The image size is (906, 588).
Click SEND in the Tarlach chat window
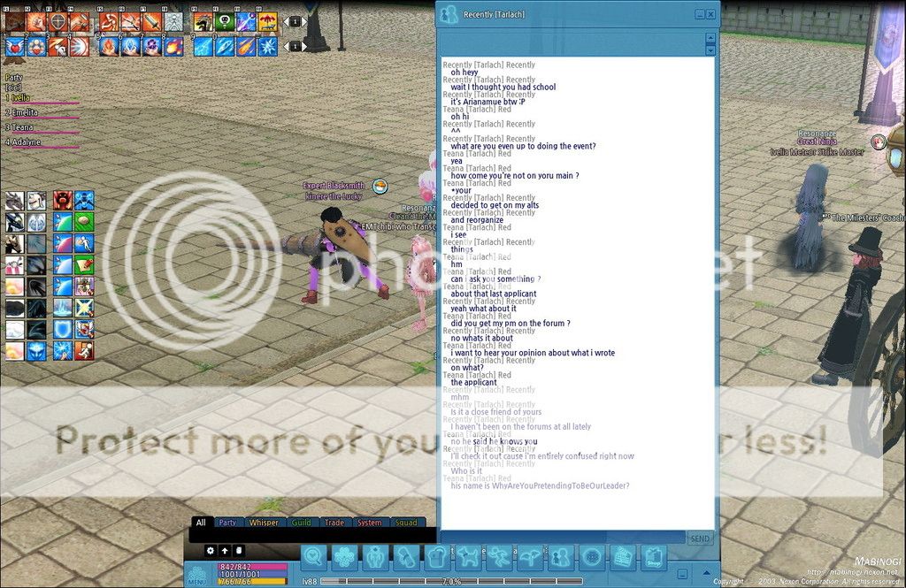700,538
